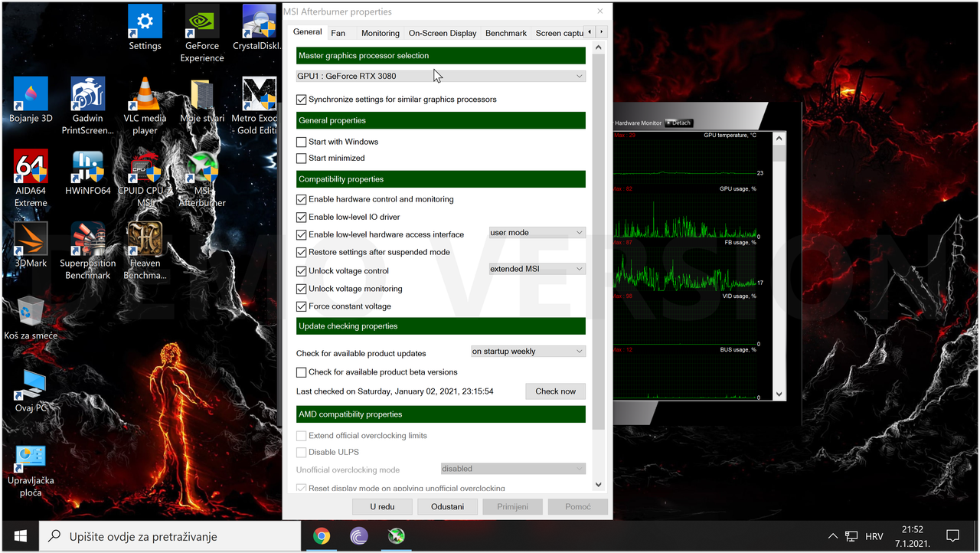Viewport: 980px width, 553px height.
Task: Open the GeForce Experience desktop icon
Action: coord(202,34)
